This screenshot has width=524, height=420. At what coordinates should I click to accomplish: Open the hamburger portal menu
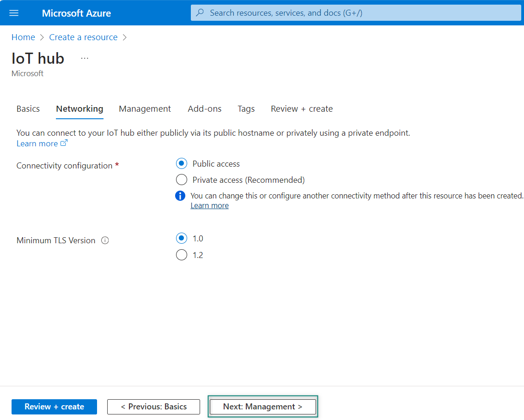tap(14, 13)
